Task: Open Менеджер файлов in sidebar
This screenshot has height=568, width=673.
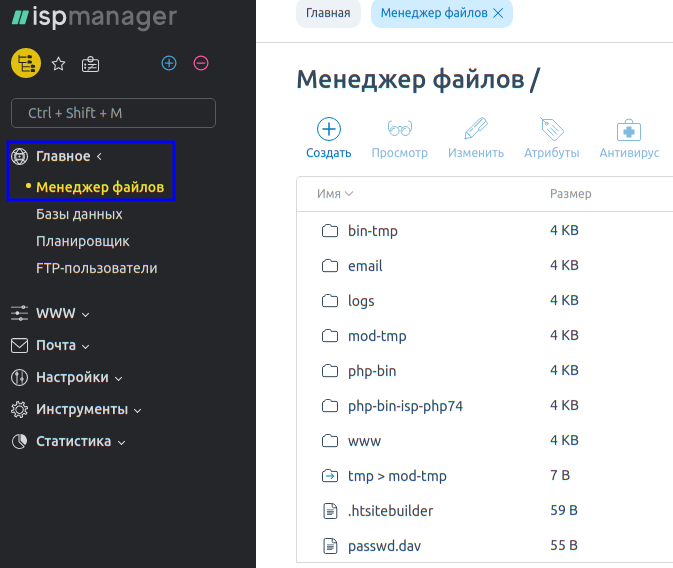Action: point(100,187)
